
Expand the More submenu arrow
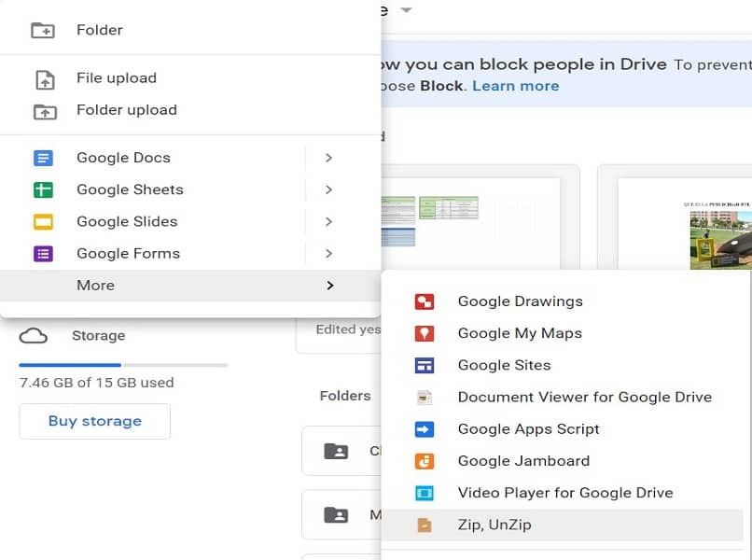(x=329, y=285)
